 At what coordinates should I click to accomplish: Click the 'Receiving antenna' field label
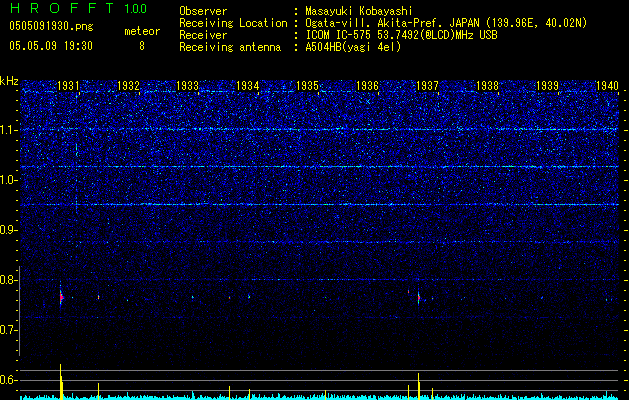(x=230, y=47)
